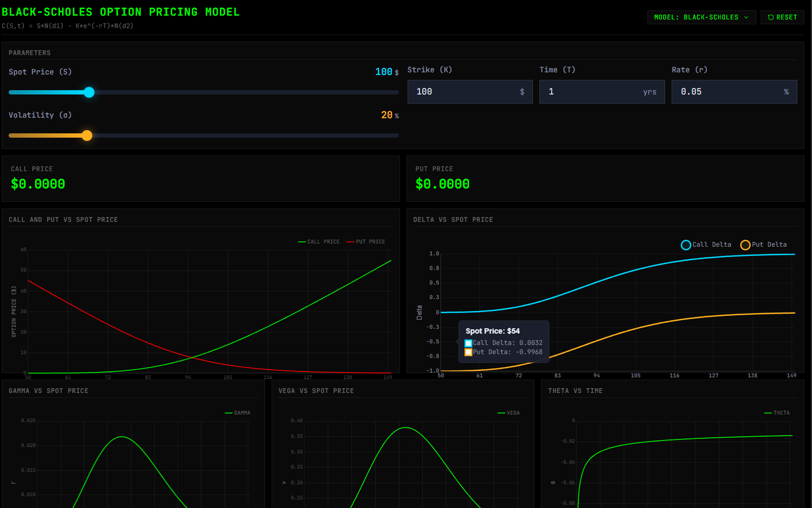Click the Spot Price slider handle
The height and width of the screenshot is (508, 812).
click(90, 92)
